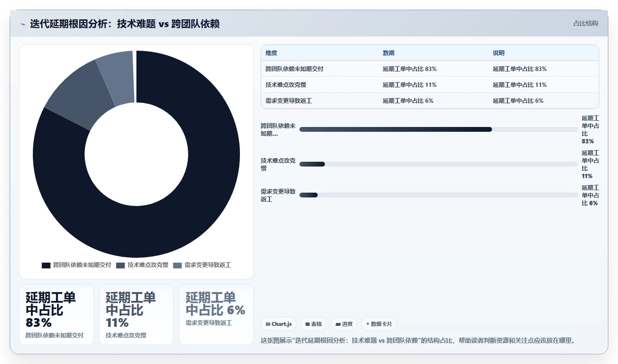
Task: Click the 需求变更导致返工 progress bar
Action: click(438, 195)
